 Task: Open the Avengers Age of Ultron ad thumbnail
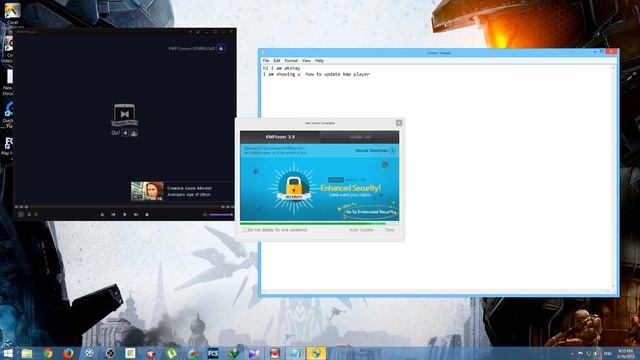[x=147, y=191]
